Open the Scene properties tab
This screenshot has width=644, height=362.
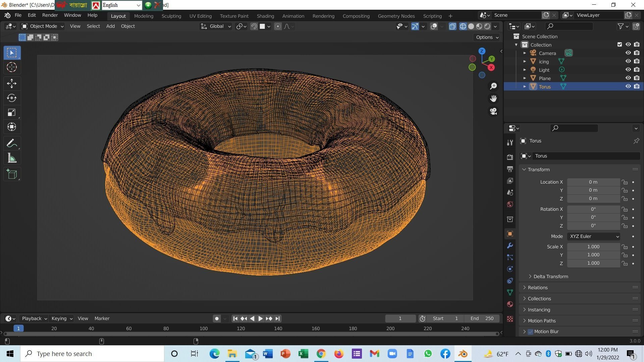click(510, 193)
